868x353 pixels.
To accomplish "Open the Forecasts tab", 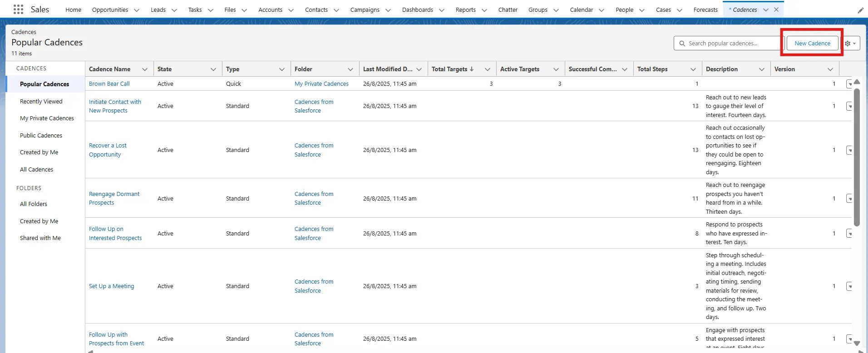I will pyautogui.click(x=705, y=10).
